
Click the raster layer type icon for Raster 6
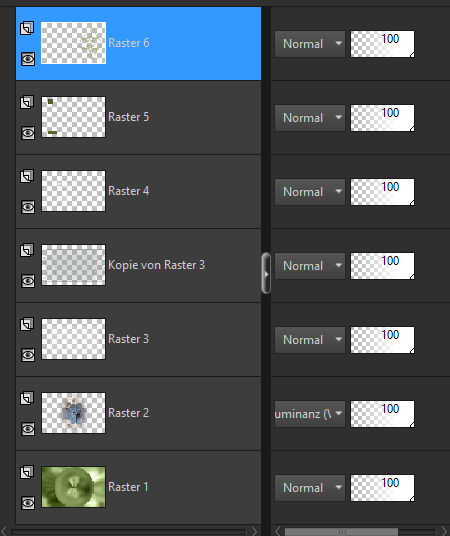27,28
